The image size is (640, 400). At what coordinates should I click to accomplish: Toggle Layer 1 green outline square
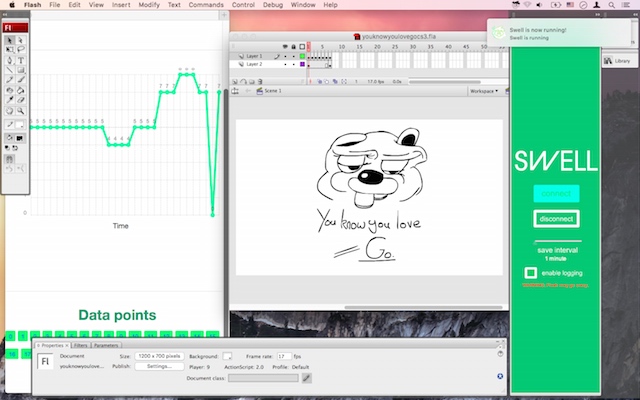(x=302, y=56)
